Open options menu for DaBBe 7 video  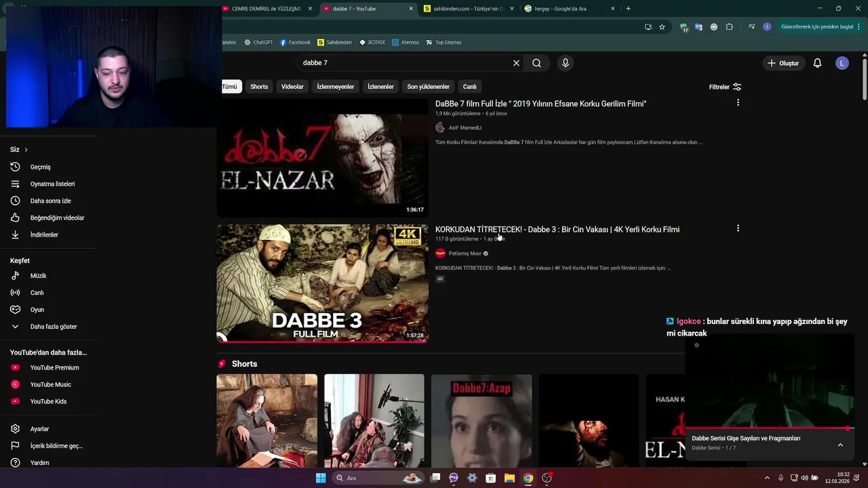738,102
